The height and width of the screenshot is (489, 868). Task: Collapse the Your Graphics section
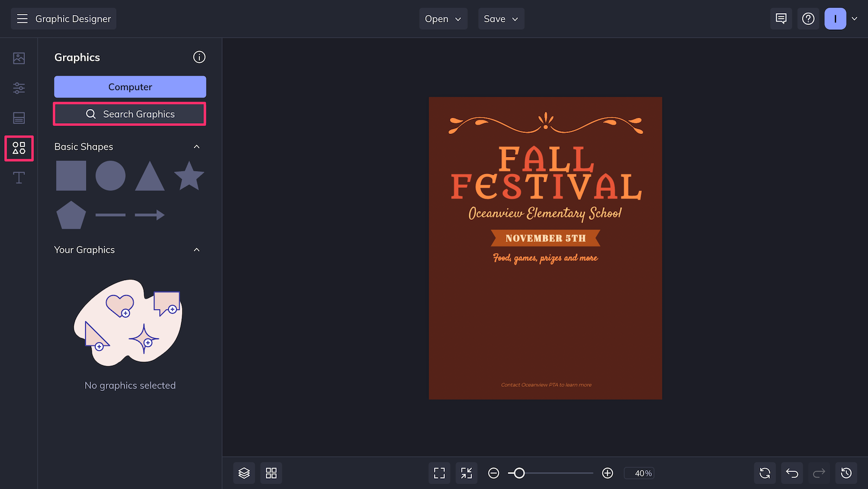click(x=196, y=250)
